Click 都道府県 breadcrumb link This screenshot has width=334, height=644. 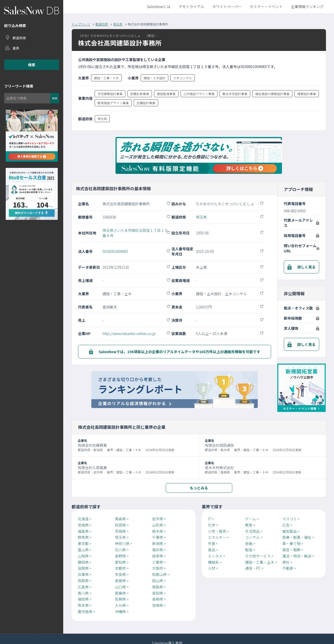101,24
